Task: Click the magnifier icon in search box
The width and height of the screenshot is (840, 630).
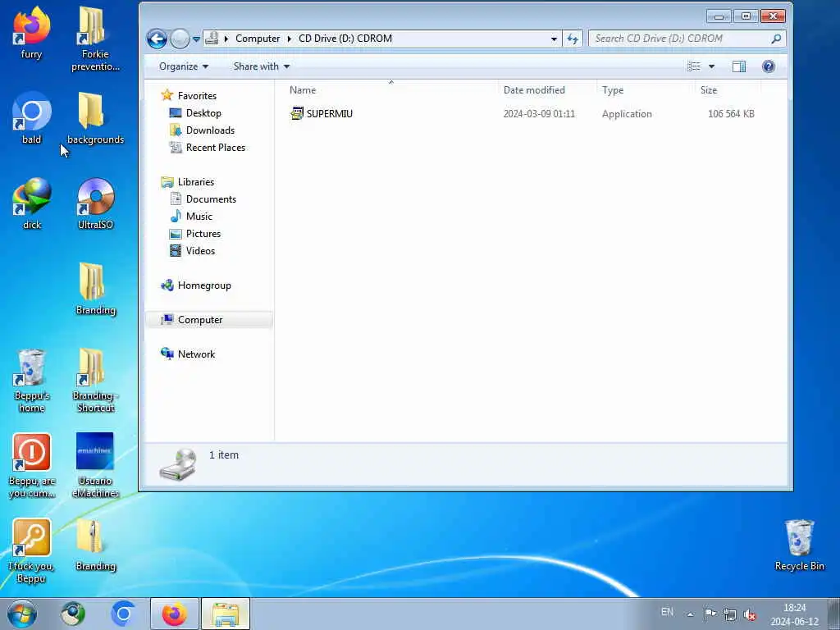Action: (x=776, y=39)
